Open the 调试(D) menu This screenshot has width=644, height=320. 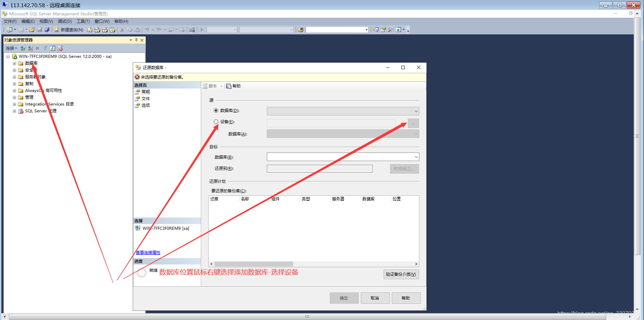pyautogui.click(x=65, y=21)
